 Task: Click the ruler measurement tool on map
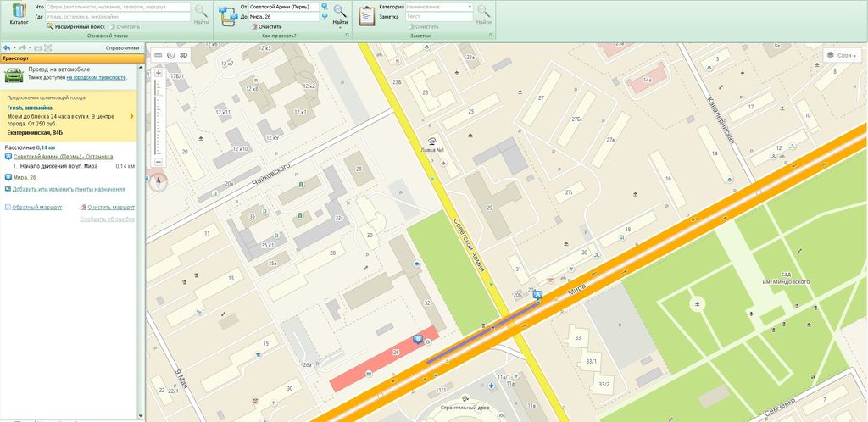click(158, 54)
